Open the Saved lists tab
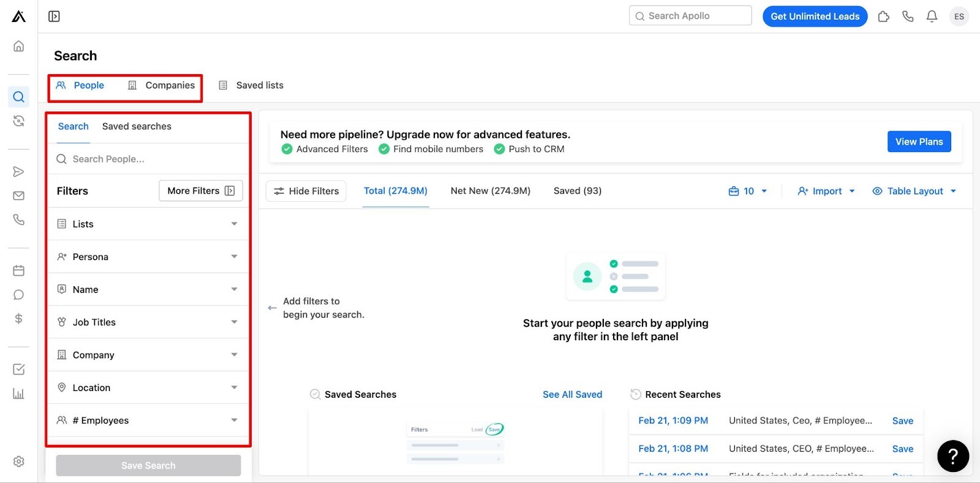980x483 pixels. (x=251, y=85)
